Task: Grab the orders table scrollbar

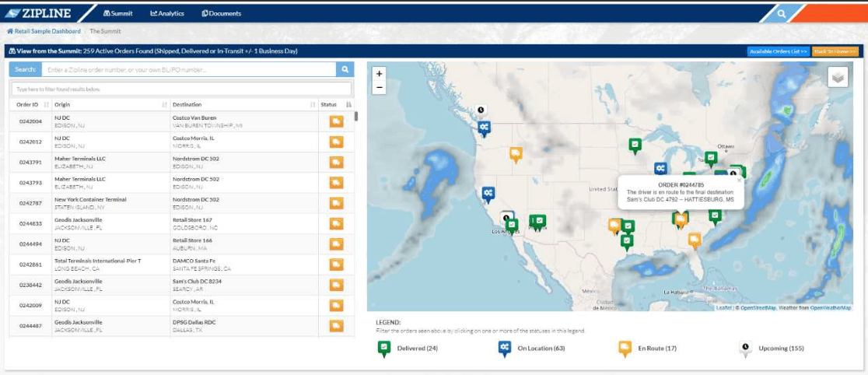Action: (356, 117)
